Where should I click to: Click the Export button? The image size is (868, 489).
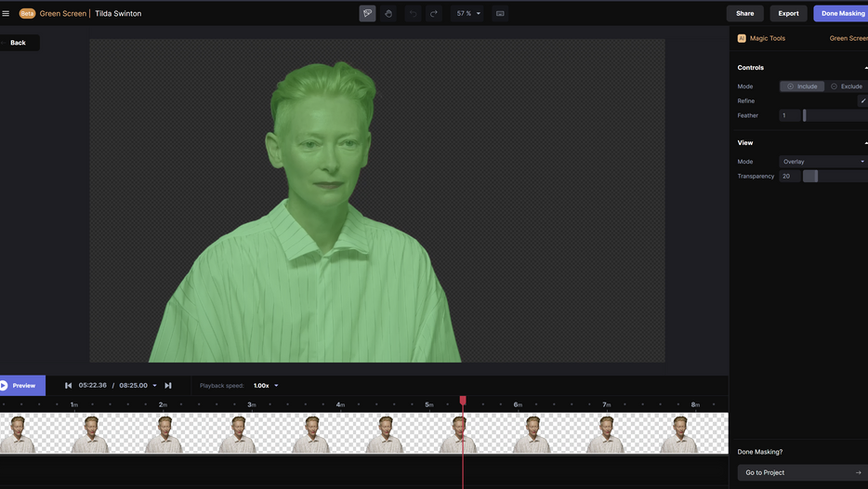point(788,13)
